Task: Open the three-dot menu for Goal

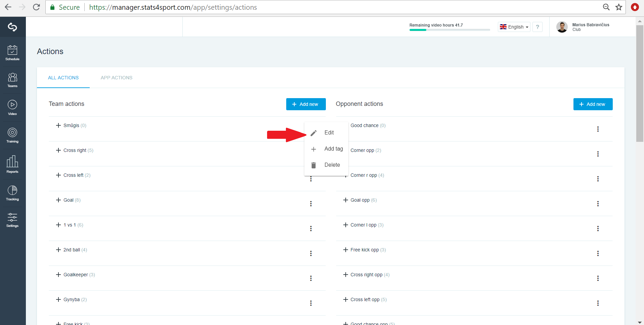Action: 311,204
